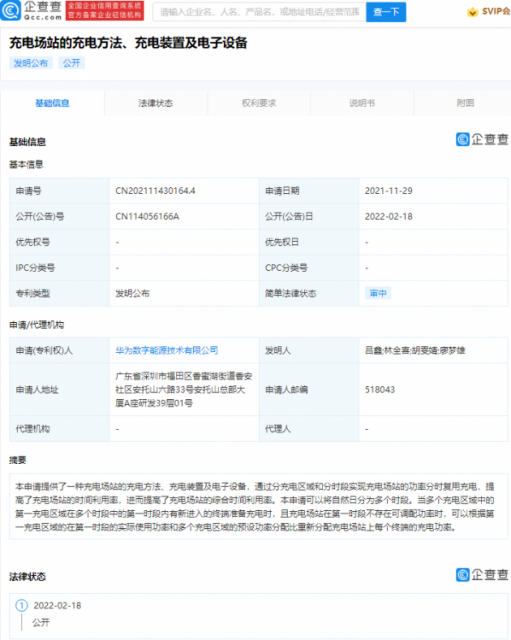
Task: Click the SVIP crown icon
Action: 472,12
